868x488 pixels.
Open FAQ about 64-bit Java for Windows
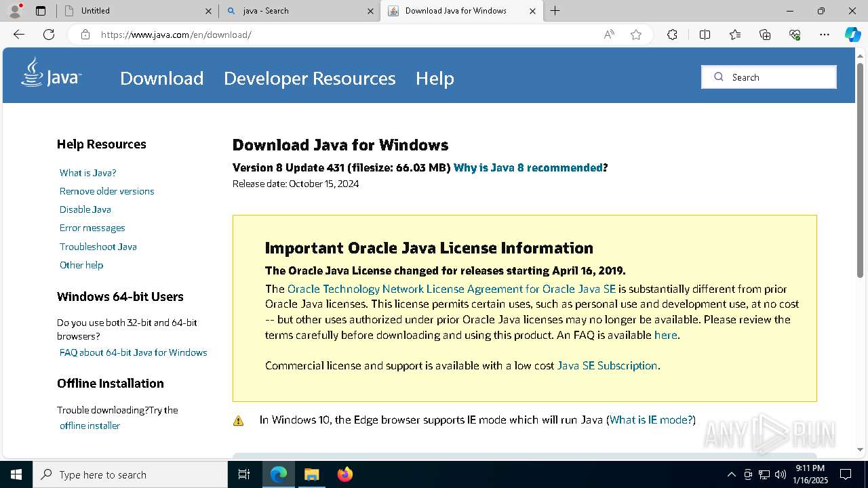point(133,352)
